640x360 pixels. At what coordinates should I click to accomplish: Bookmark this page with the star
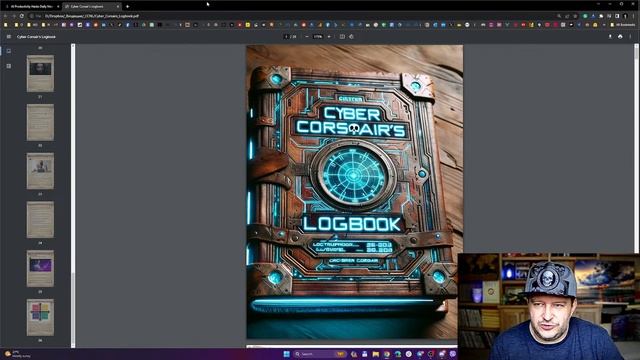click(575, 16)
